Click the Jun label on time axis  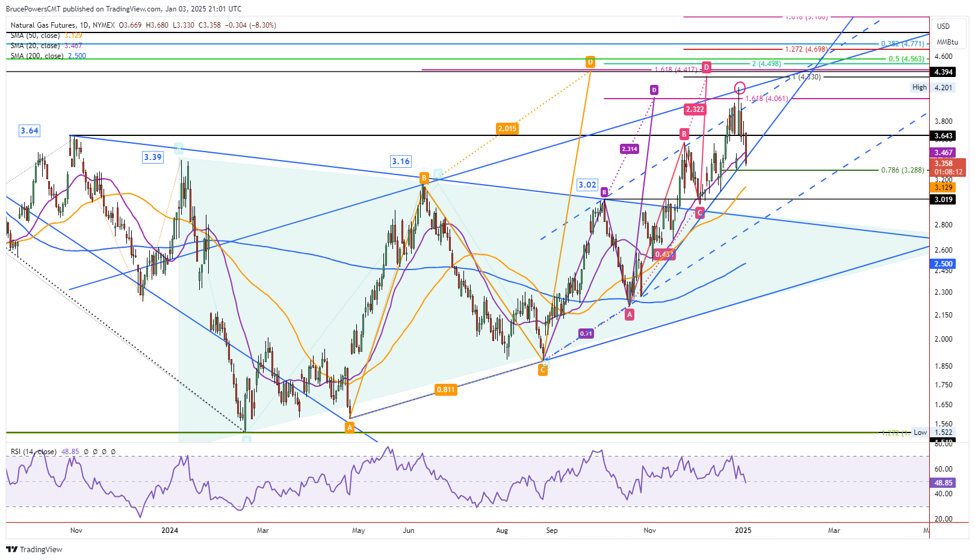(x=409, y=531)
